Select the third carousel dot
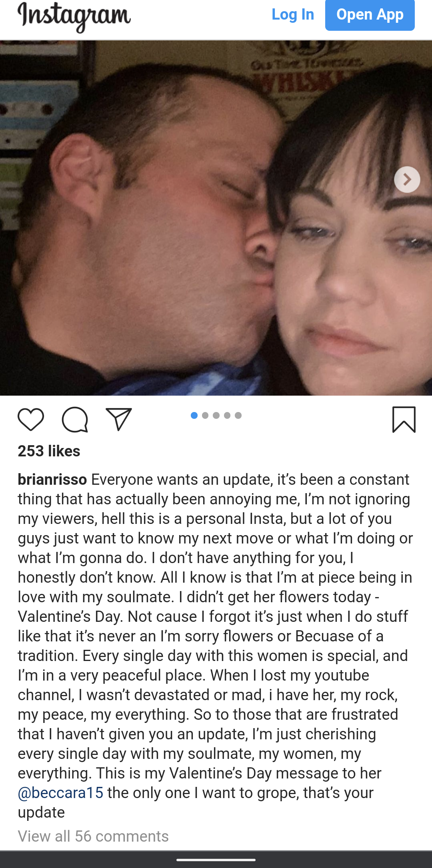 [x=216, y=415]
